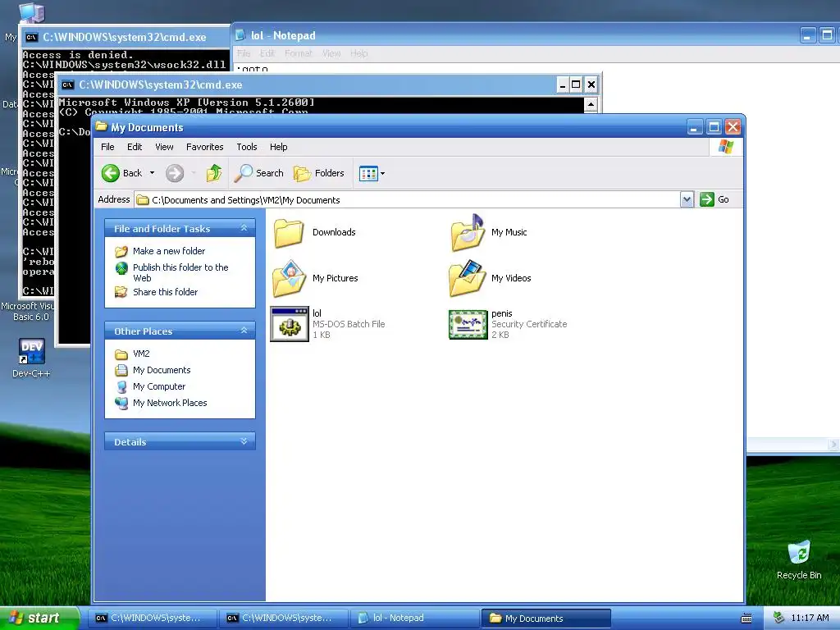Click the Microsoft Visual Basic 6.0 desktop label

28,311
